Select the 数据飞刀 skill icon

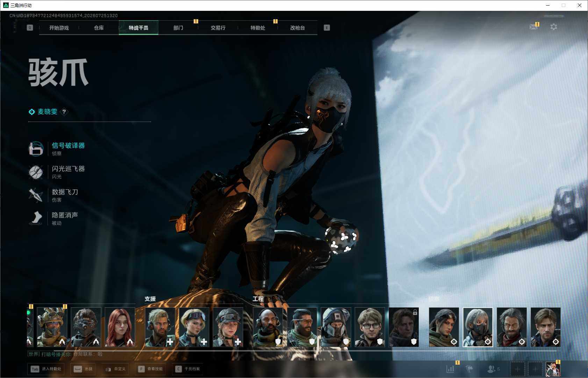36,195
